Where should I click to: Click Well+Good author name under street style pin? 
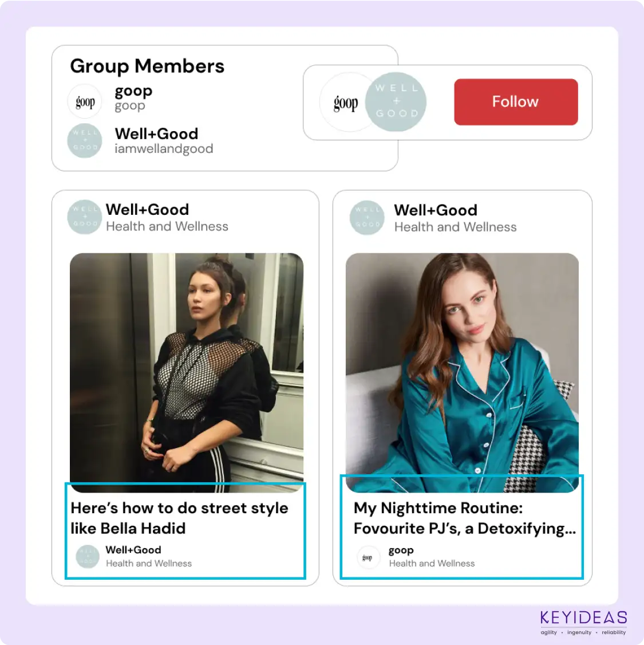(x=133, y=550)
